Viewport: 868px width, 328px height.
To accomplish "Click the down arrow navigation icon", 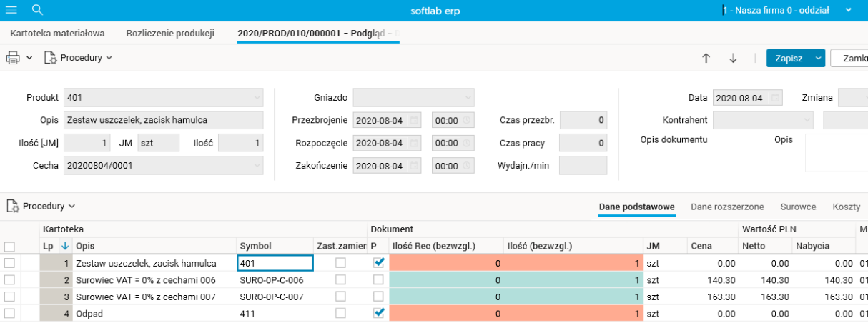I will point(733,59).
